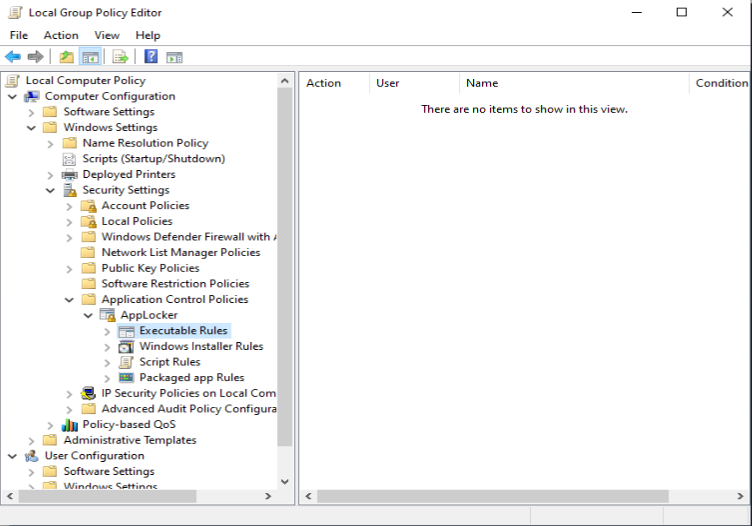Click the Computer Configuration computer icon
Image resolution: width=752 pixels, height=526 pixels.
pos(32,96)
